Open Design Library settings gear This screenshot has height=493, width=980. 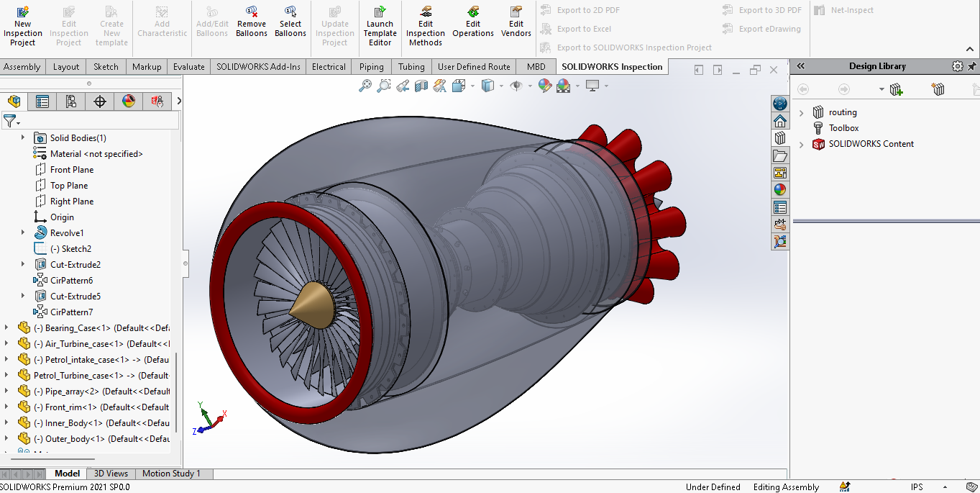tap(957, 66)
